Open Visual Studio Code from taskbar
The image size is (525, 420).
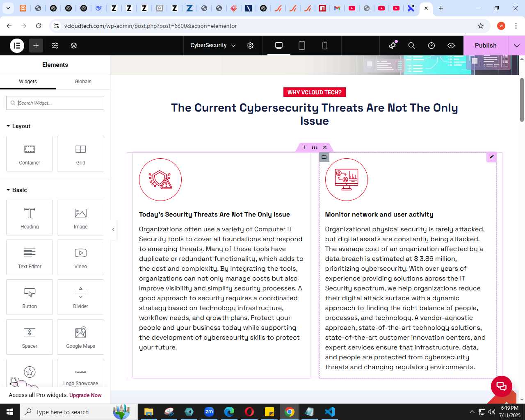[x=330, y=412]
